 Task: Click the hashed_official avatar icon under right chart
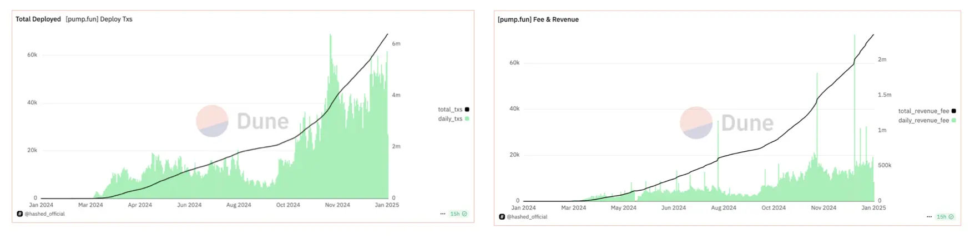(x=502, y=217)
